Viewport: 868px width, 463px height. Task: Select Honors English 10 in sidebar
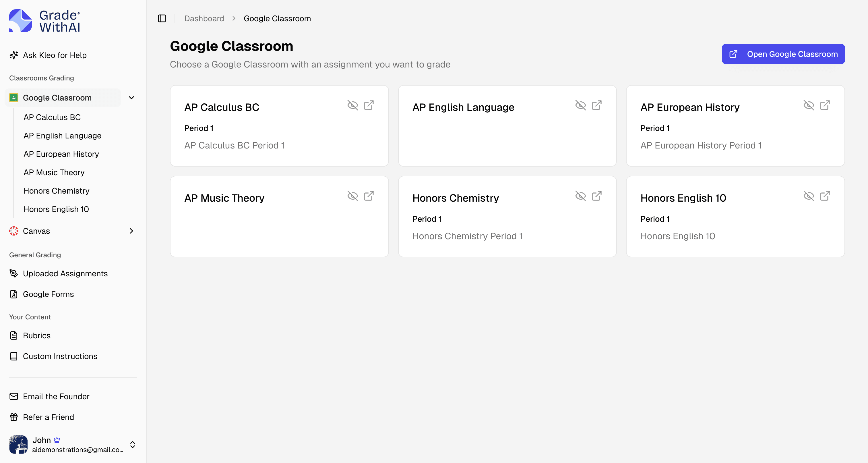(x=56, y=209)
